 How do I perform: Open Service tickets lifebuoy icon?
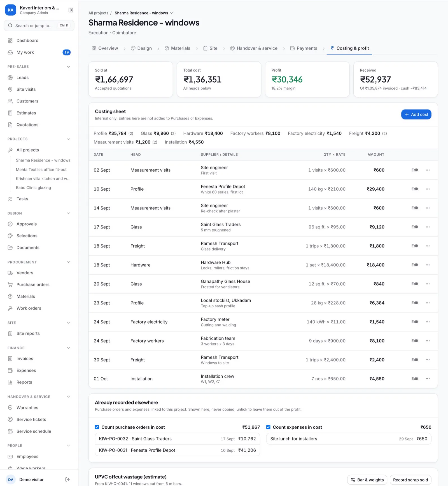tap(10, 419)
